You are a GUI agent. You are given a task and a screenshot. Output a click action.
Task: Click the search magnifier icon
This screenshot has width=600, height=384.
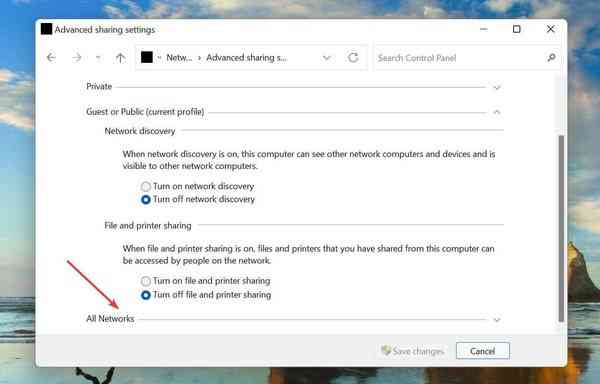pos(551,58)
